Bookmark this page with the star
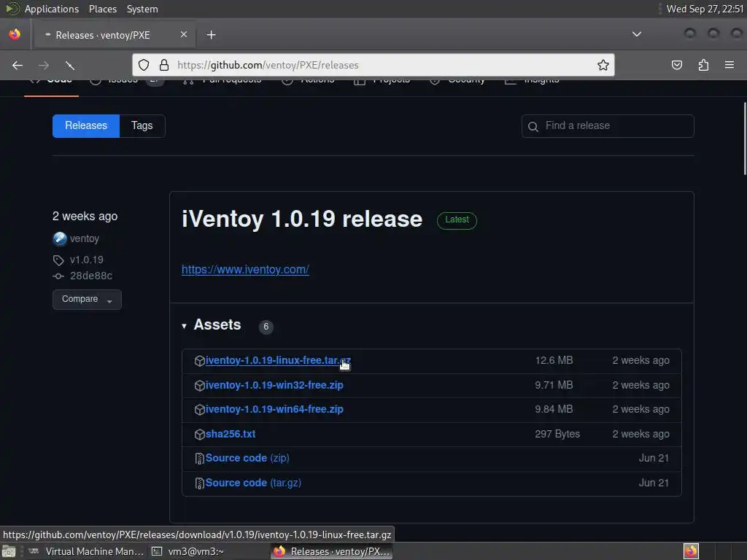Screen dimensions: 747x560 (x=603, y=65)
